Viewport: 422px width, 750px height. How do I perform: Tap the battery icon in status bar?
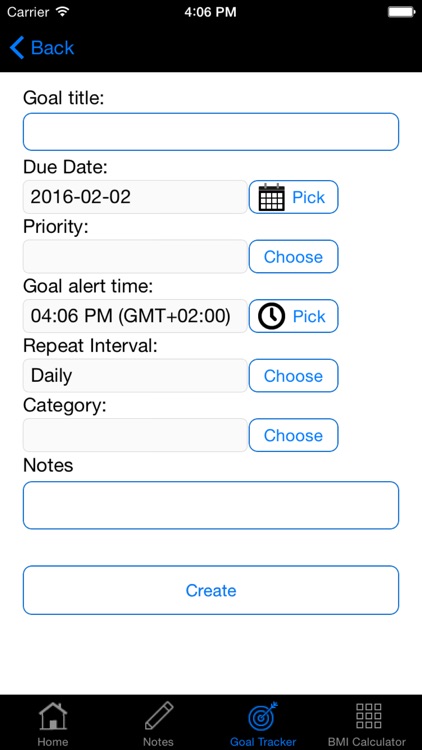point(400,12)
